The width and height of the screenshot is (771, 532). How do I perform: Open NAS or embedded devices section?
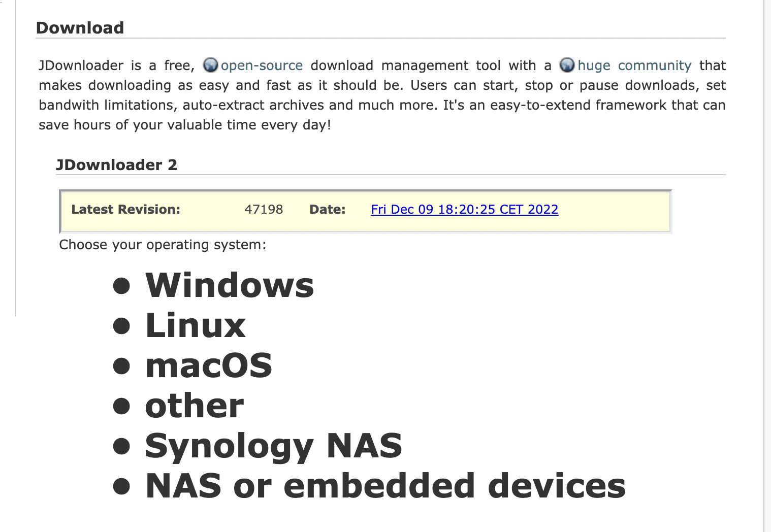[385, 486]
